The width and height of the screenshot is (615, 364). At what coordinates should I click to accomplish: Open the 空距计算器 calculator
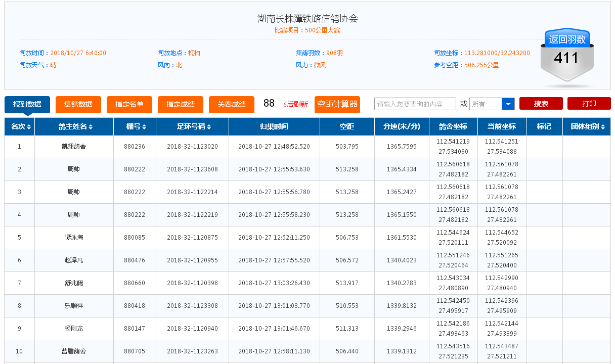337,104
